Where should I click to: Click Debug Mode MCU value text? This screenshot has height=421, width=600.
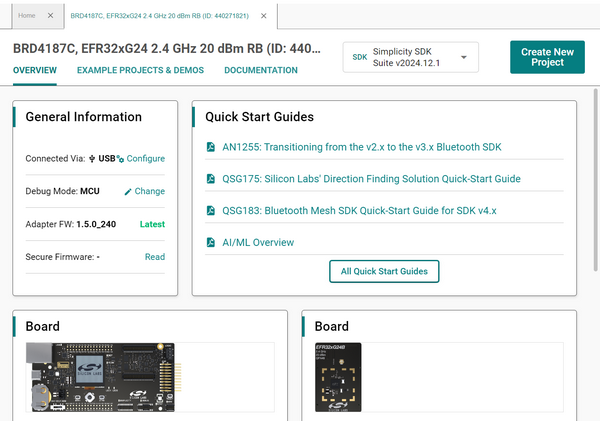click(90, 191)
